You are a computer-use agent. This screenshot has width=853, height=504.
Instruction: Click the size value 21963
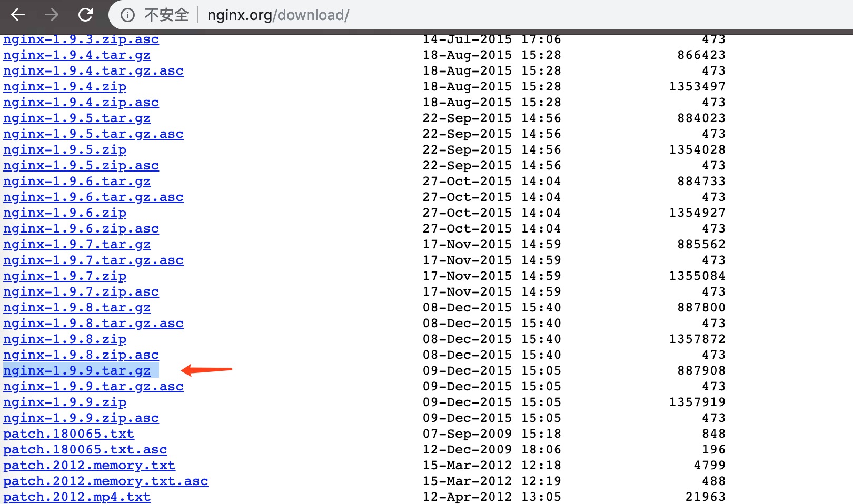coord(706,497)
